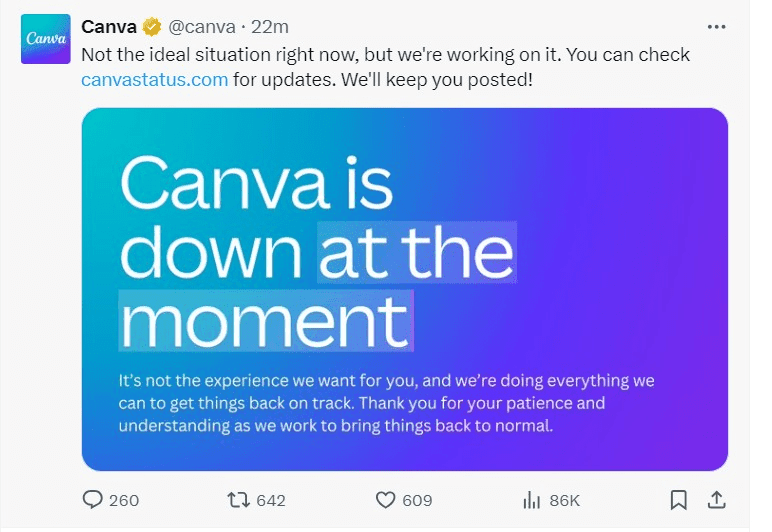This screenshot has width=772, height=532.
Task: Click the 609 likes count
Action: click(417, 500)
